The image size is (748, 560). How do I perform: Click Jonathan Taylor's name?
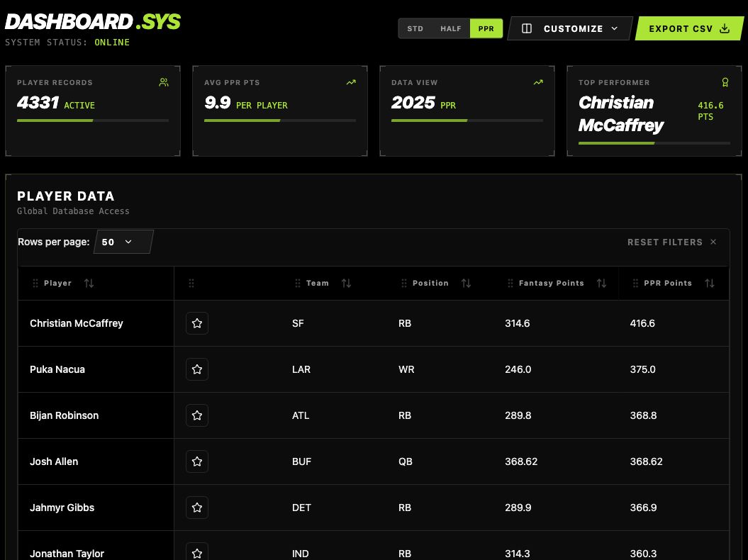[67, 554]
